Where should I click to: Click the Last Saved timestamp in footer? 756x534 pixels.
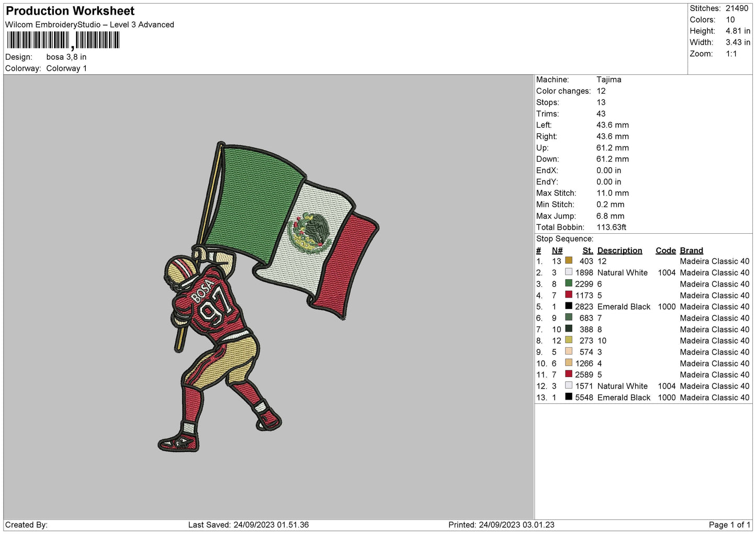[249, 525]
